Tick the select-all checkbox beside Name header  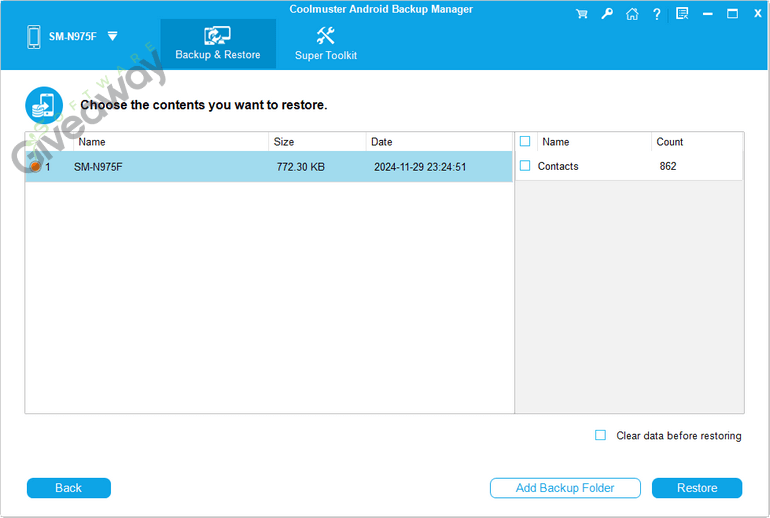[525, 141]
